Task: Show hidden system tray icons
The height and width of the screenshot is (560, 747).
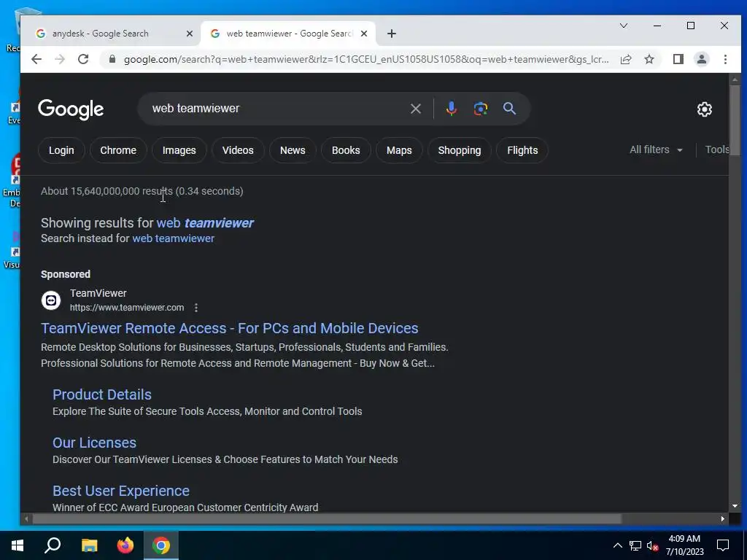Action: pos(617,545)
